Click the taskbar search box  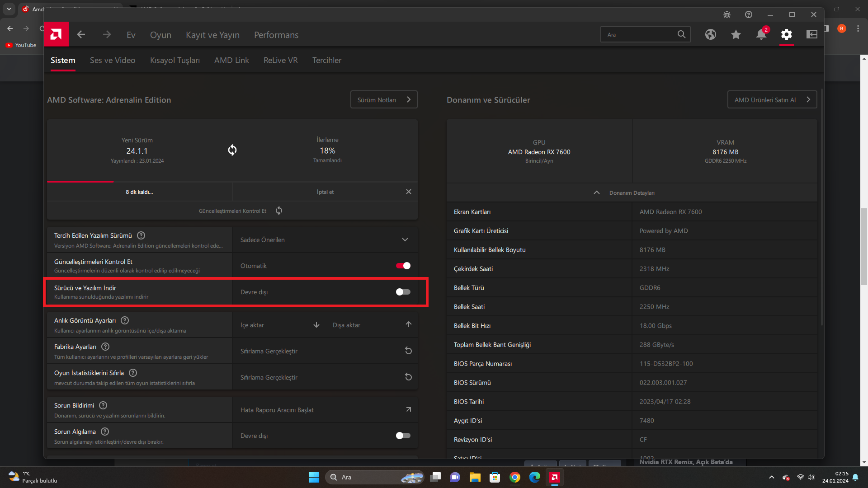(x=374, y=477)
